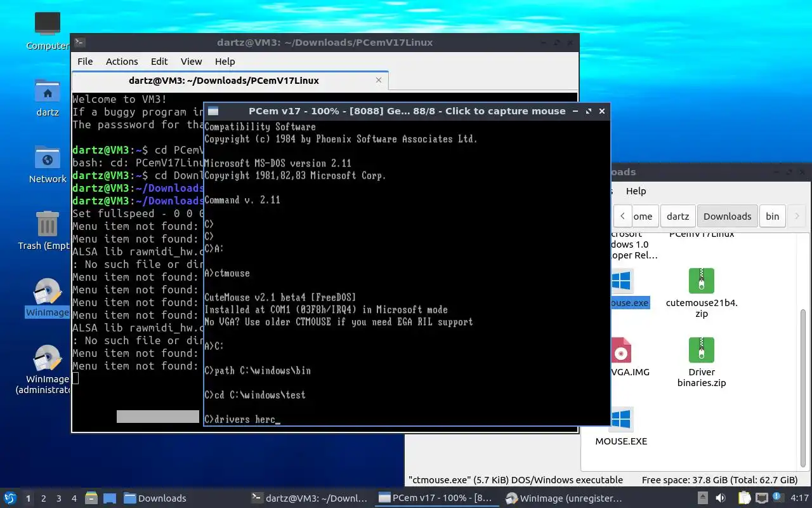Viewport: 812px width, 508px height.
Task: Activate WinImage (unregistered) taskbar button
Action: tap(564, 498)
